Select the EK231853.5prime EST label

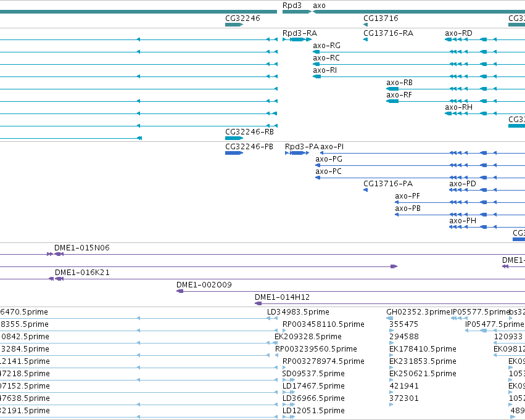pyautogui.click(x=423, y=361)
